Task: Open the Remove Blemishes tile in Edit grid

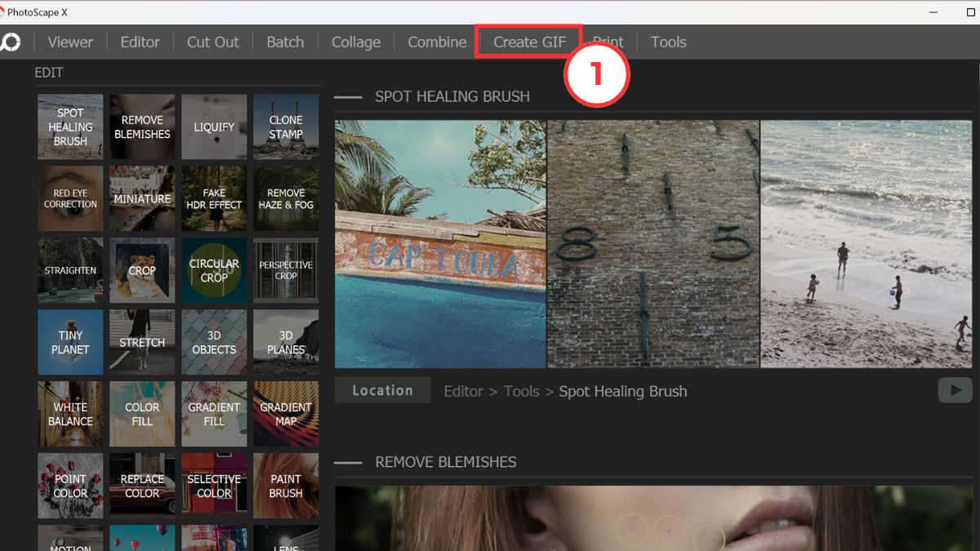Action: [142, 127]
